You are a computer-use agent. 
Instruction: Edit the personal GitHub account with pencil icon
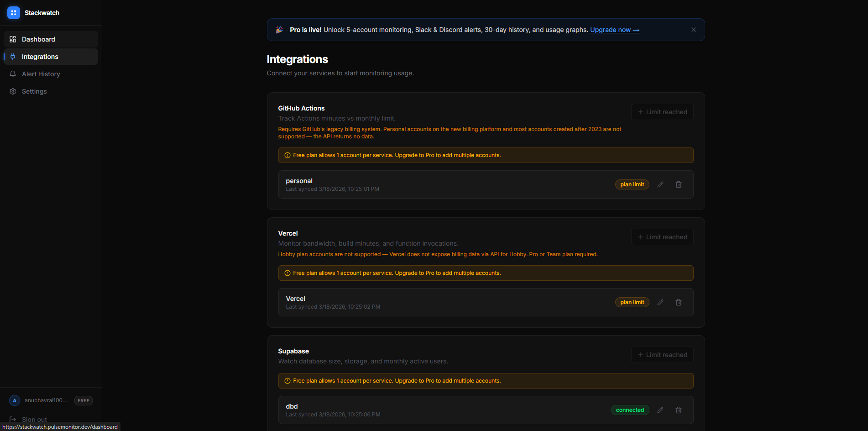coord(660,184)
